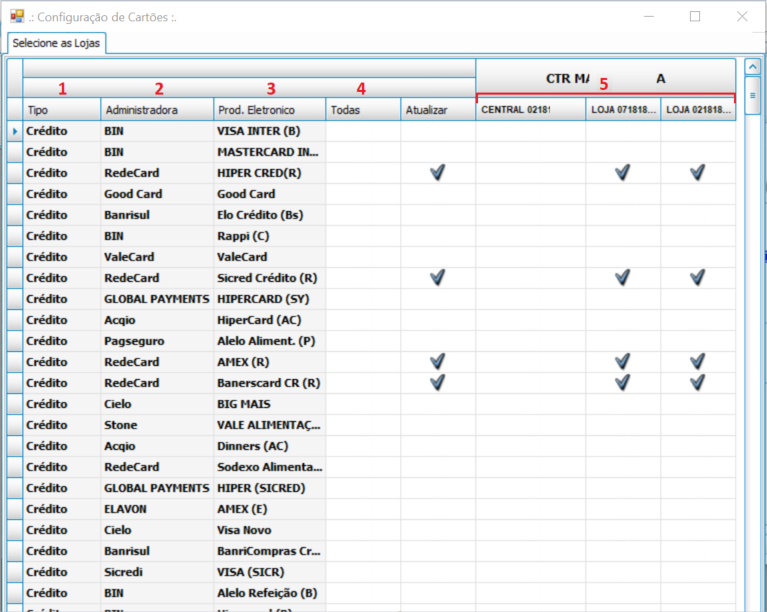Uncheck LOJA 021818 for AMEX (R)
The height and width of the screenshot is (612, 767).
coord(698,362)
